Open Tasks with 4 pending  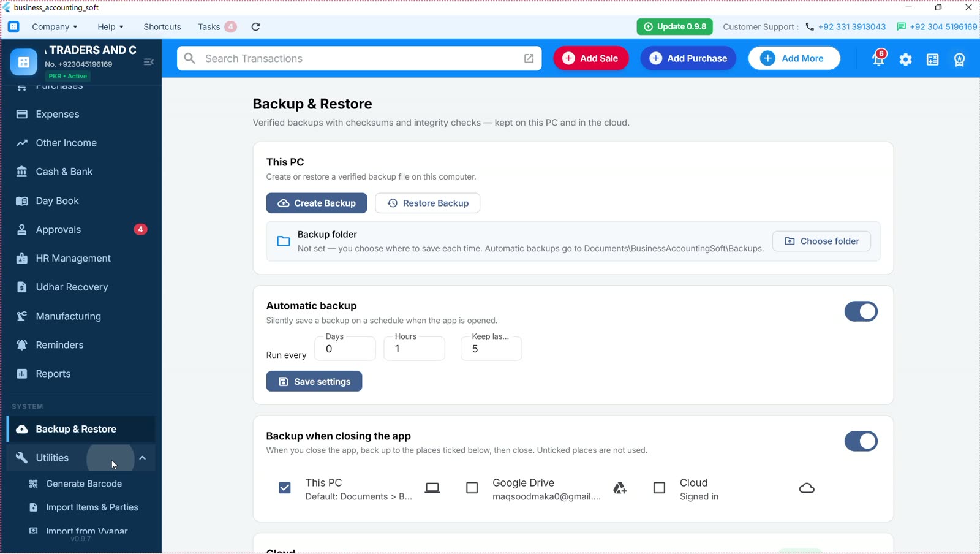217,26
